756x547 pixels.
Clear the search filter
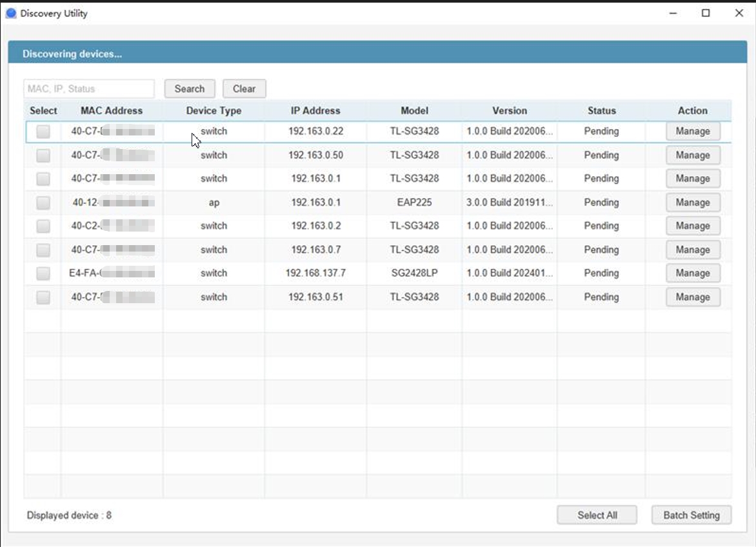coord(244,89)
